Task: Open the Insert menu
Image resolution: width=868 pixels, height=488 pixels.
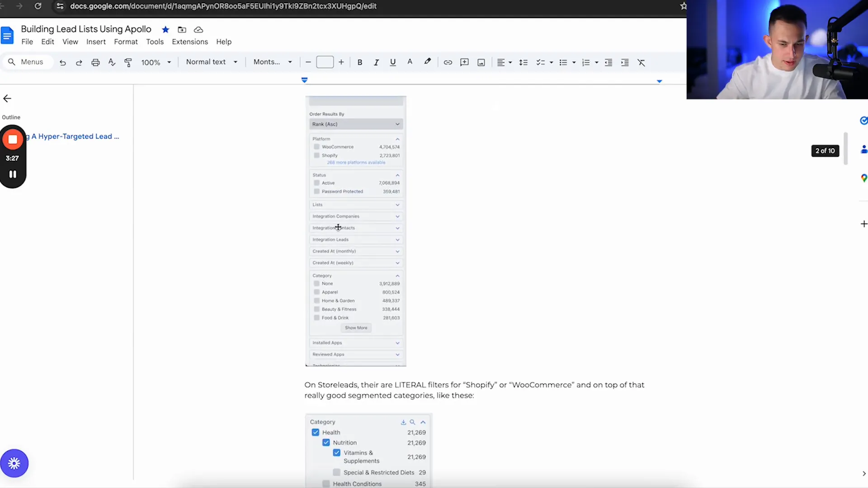Action: click(x=96, y=42)
